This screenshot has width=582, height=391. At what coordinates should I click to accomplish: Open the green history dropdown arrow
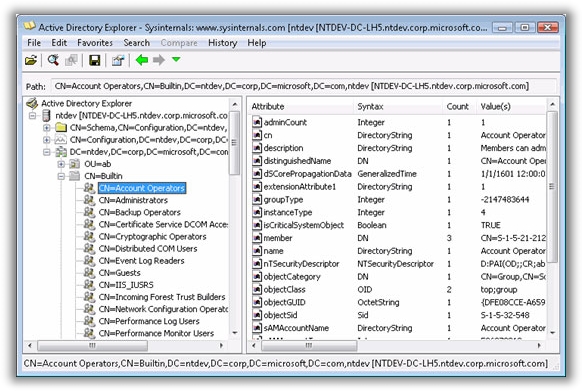[176, 59]
